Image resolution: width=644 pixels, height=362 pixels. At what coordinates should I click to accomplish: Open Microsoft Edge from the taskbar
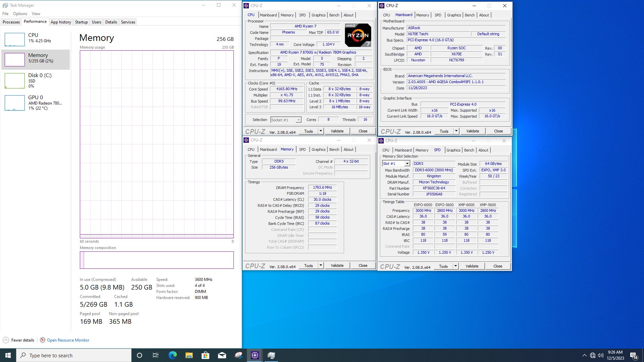click(x=172, y=355)
